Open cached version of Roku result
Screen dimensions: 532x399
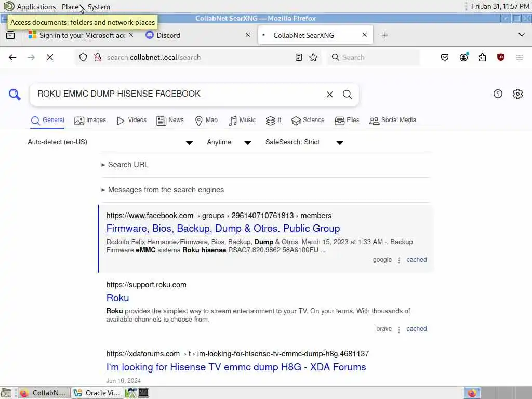(x=417, y=329)
